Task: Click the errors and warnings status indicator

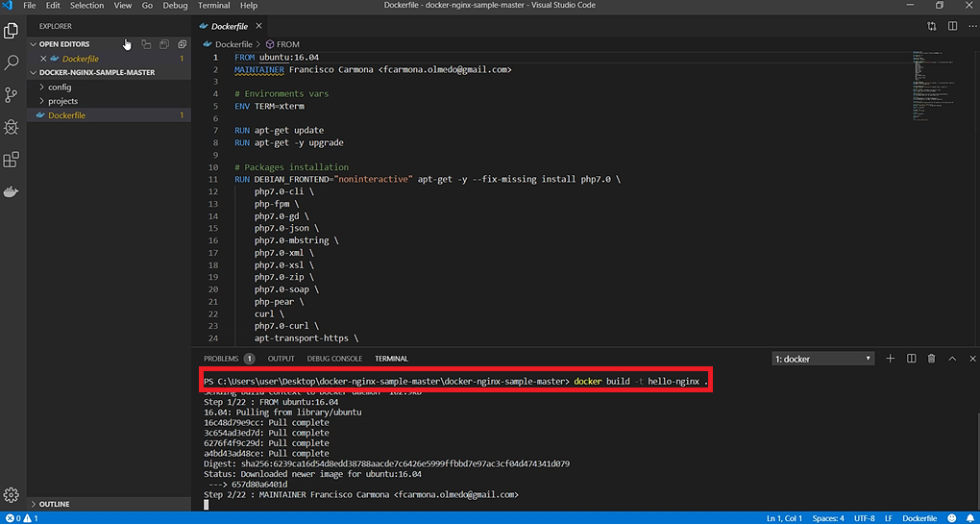Action: coord(22,518)
